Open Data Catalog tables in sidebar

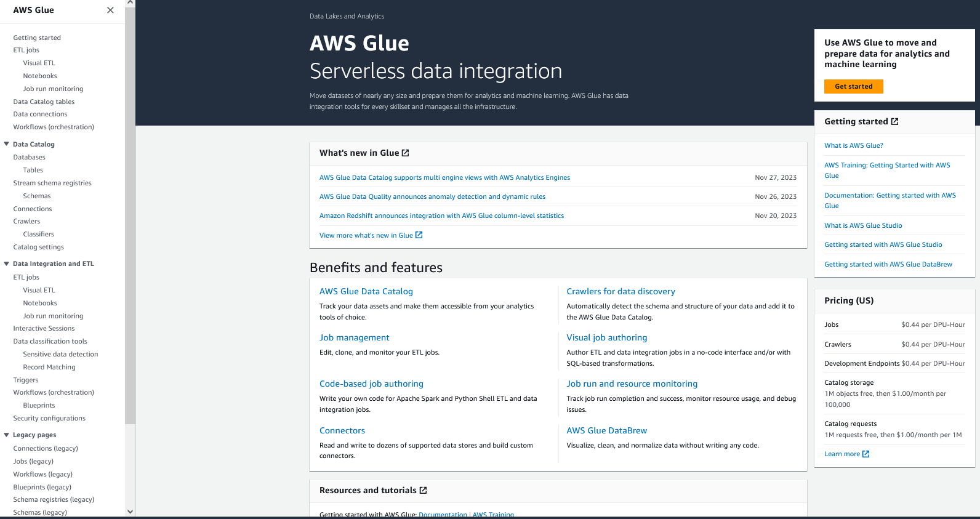point(44,102)
